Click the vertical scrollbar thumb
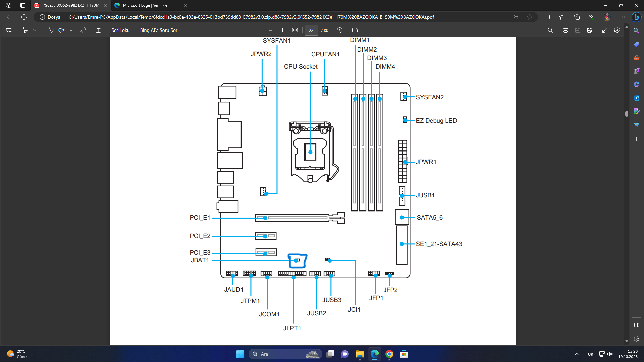Image resolution: width=644 pixels, height=362 pixels. coord(627,114)
